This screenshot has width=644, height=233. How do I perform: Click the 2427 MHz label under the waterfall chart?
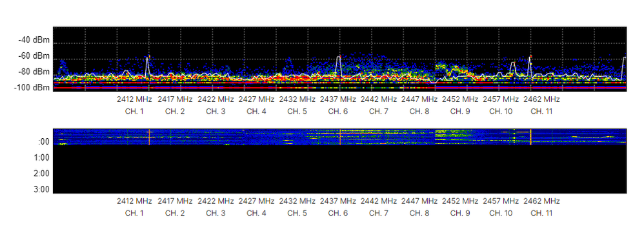click(256, 201)
